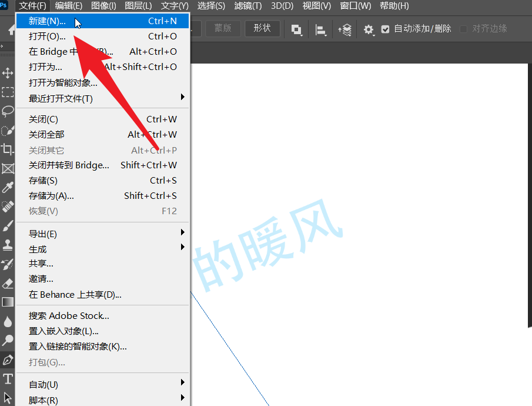Image resolution: width=532 pixels, height=406 pixels.
Task: Click the 形状 mode button
Action: click(262, 28)
